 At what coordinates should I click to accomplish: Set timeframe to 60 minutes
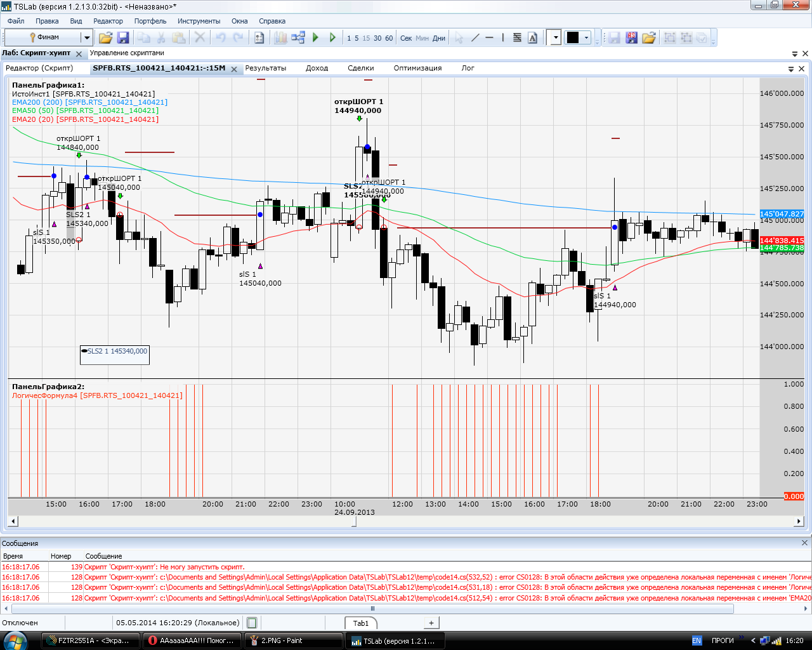tap(389, 38)
